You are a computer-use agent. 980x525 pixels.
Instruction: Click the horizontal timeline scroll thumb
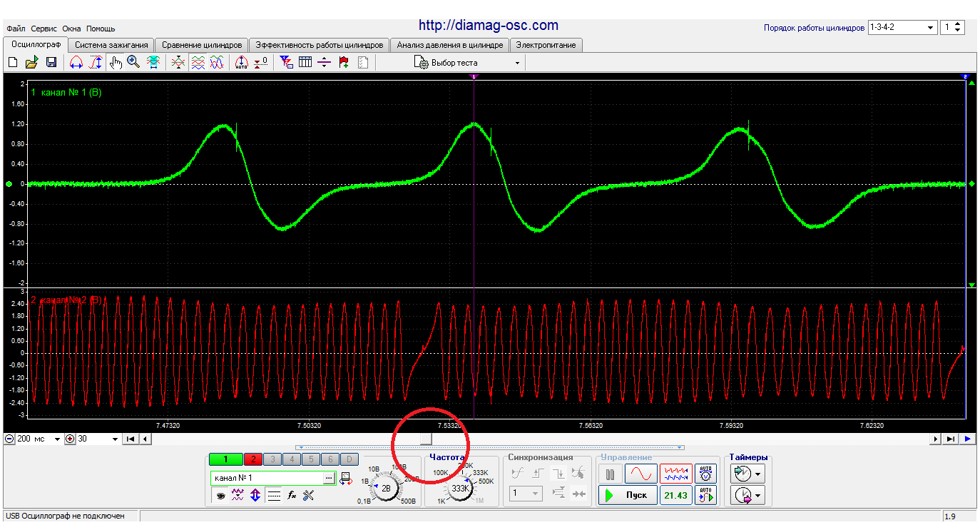pos(426,439)
